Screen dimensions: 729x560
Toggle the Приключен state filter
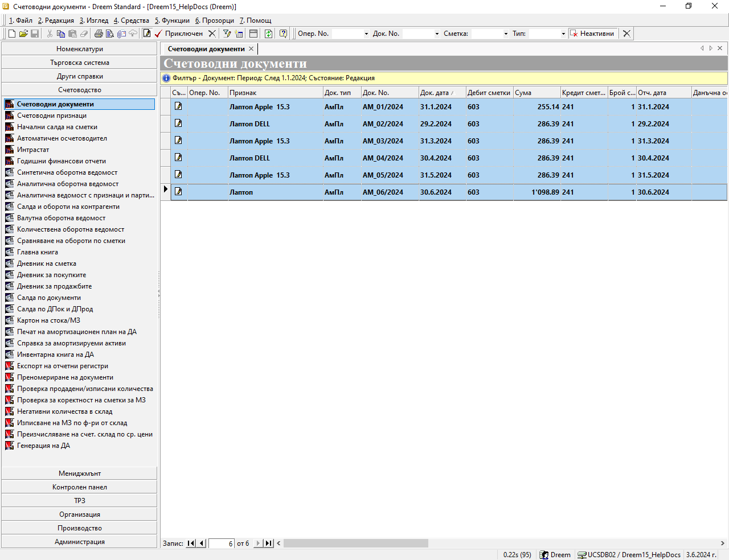click(x=178, y=34)
